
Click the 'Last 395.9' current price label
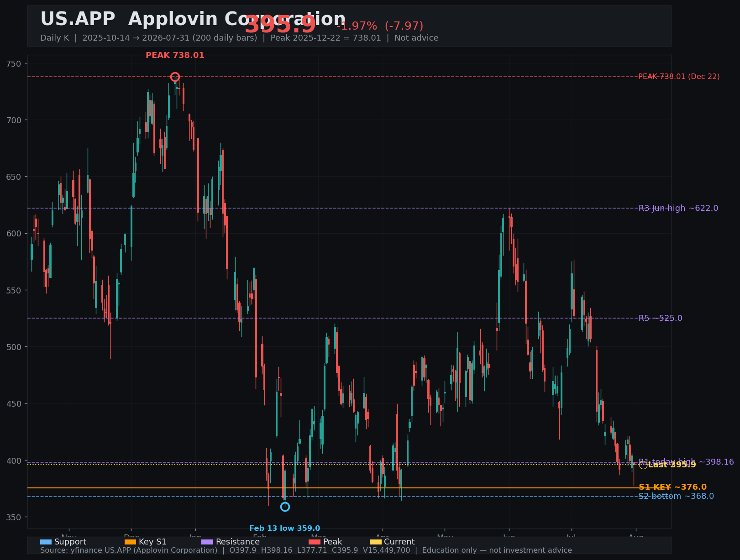click(x=672, y=465)
